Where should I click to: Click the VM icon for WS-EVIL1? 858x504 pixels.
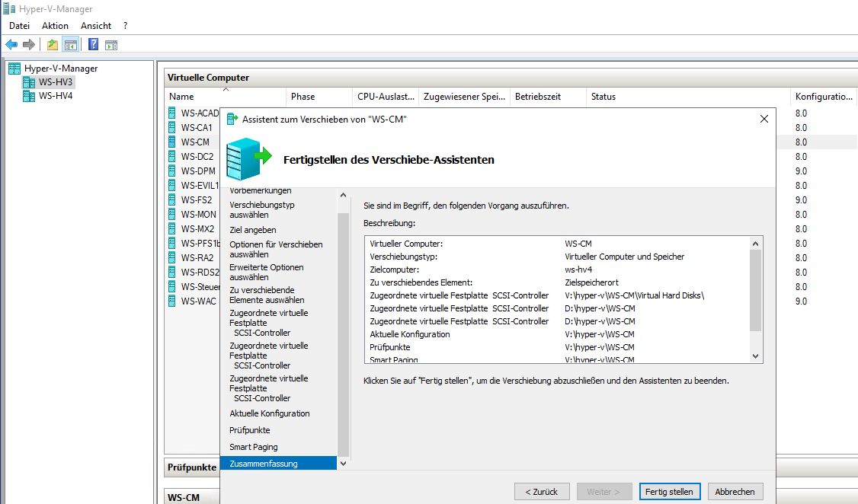click(x=171, y=185)
